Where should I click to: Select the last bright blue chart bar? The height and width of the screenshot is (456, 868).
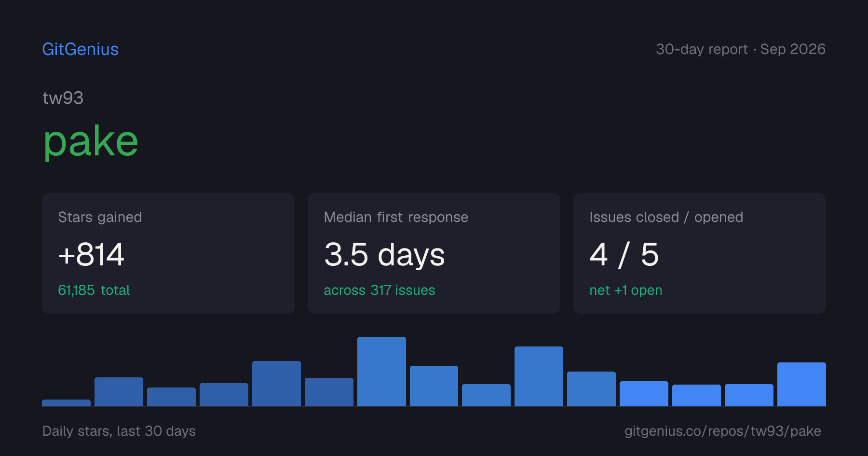pos(801,384)
